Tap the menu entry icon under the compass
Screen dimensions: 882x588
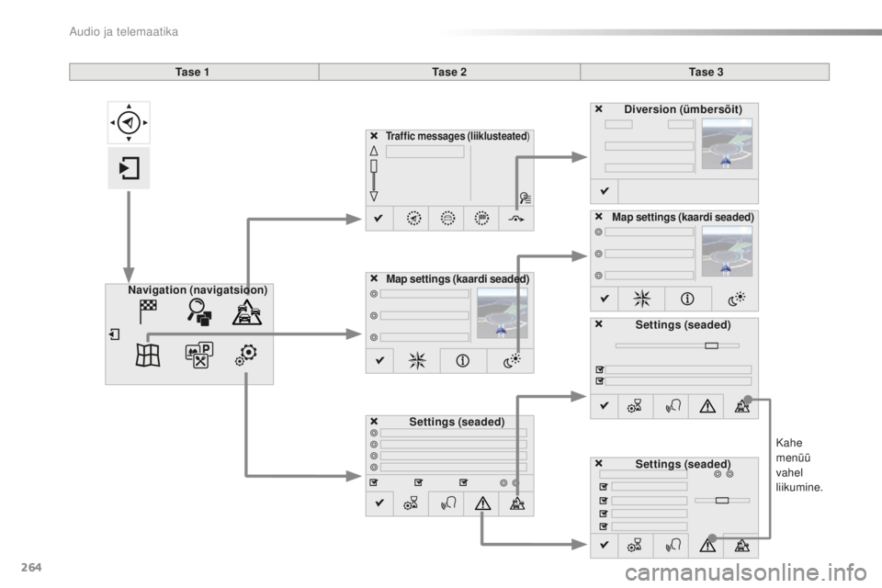pos(129,168)
